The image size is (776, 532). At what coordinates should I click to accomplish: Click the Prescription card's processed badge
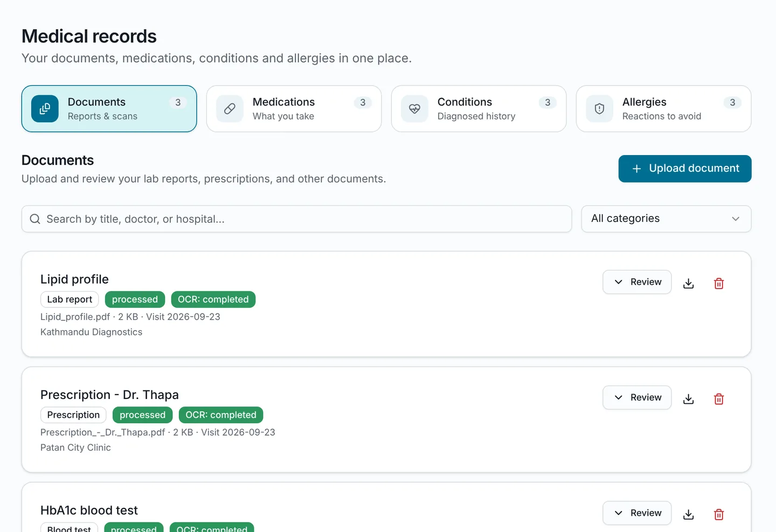point(142,415)
